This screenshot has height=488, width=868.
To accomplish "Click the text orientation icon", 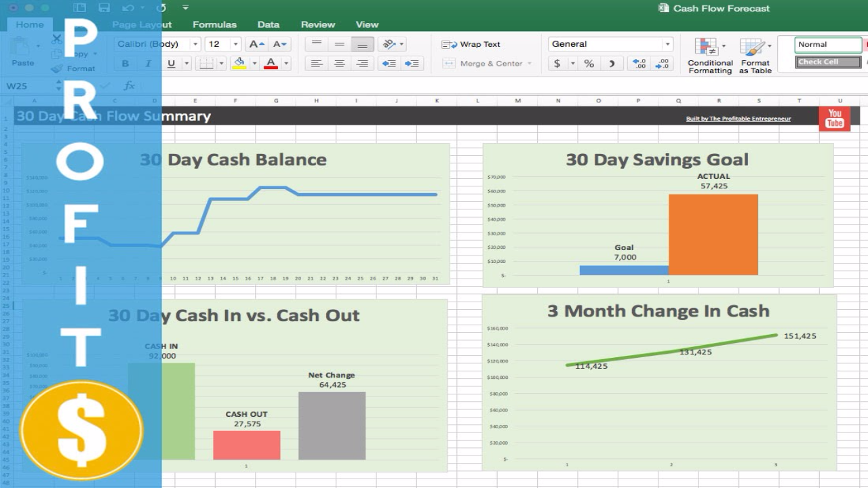I will pyautogui.click(x=389, y=44).
